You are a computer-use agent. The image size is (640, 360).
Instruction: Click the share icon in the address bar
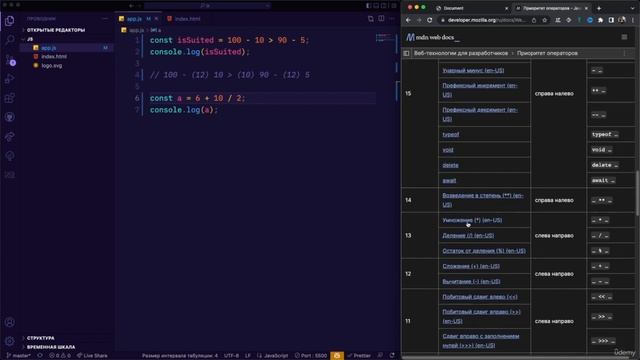click(x=534, y=20)
